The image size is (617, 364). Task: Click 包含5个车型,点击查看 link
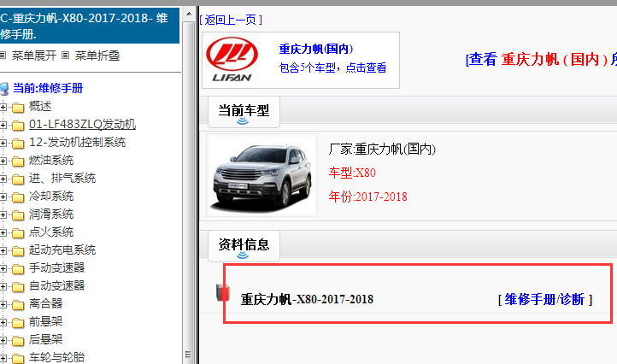(333, 68)
